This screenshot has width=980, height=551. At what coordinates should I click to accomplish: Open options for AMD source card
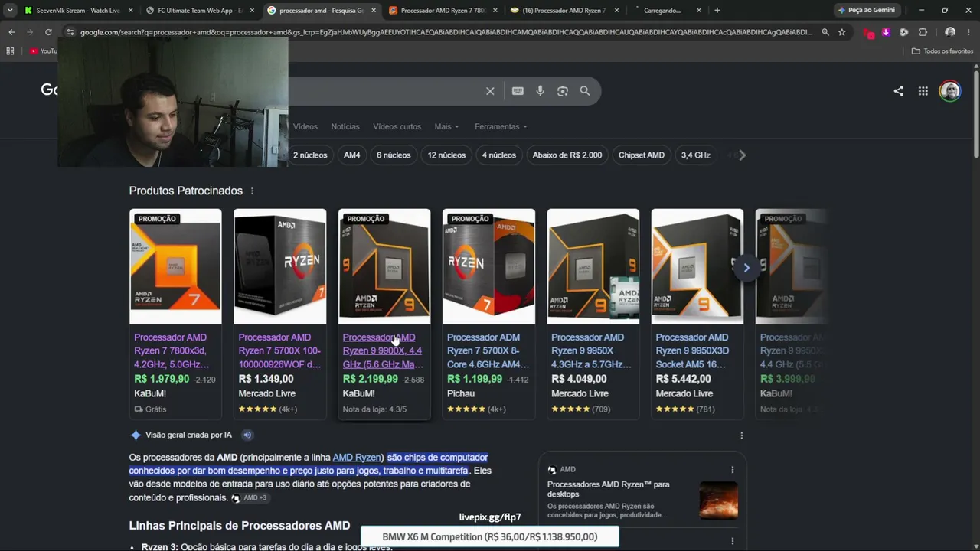pos(732,470)
